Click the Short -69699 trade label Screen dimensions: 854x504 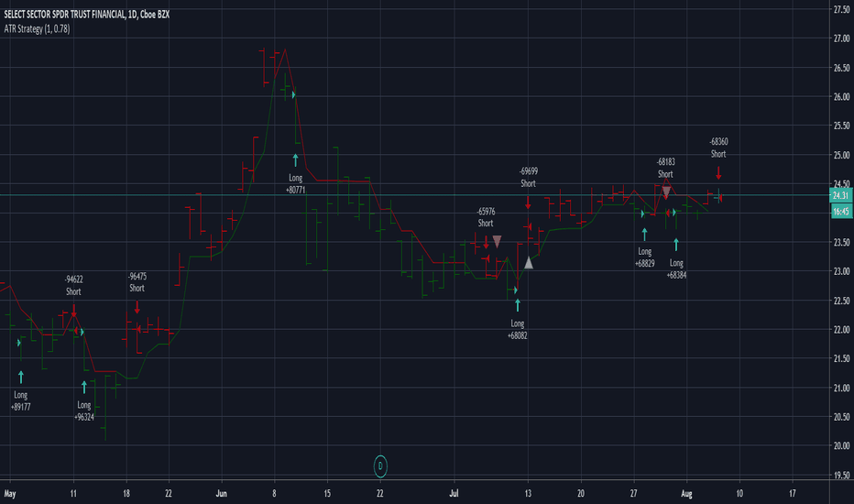529,178
